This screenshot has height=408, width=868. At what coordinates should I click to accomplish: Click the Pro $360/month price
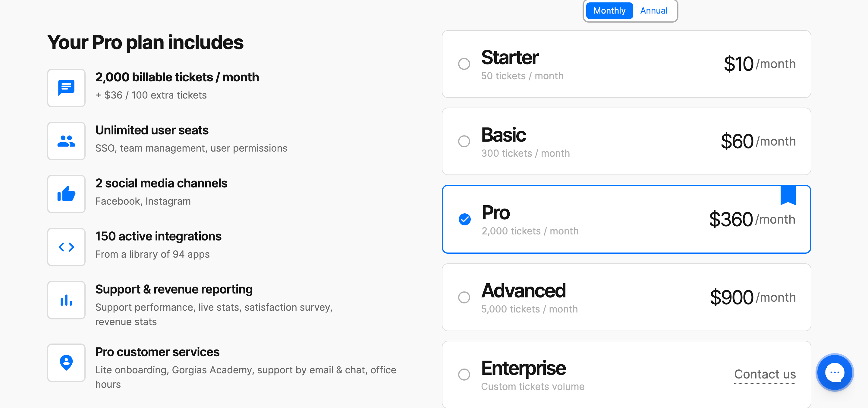pos(752,219)
